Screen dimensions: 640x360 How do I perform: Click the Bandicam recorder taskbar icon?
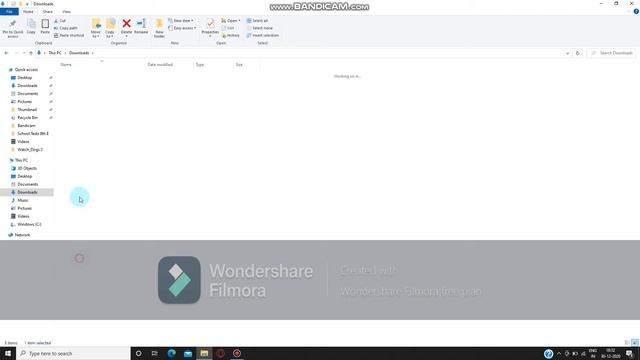[237, 353]
